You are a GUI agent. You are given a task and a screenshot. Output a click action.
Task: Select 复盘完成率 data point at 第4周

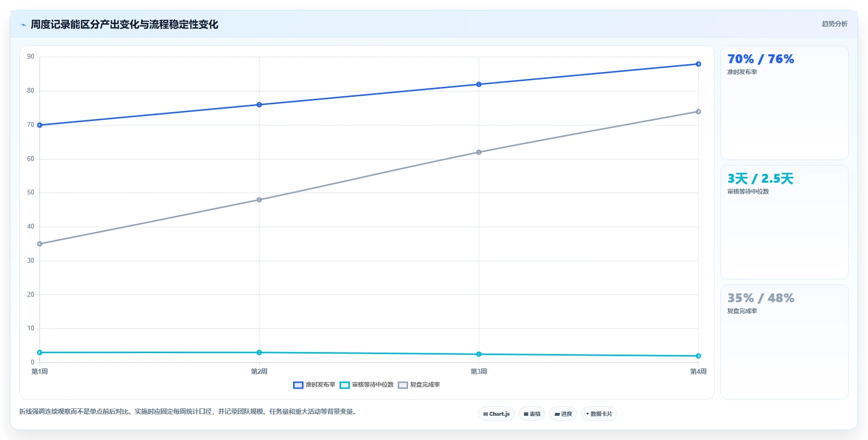click(698, 112)
